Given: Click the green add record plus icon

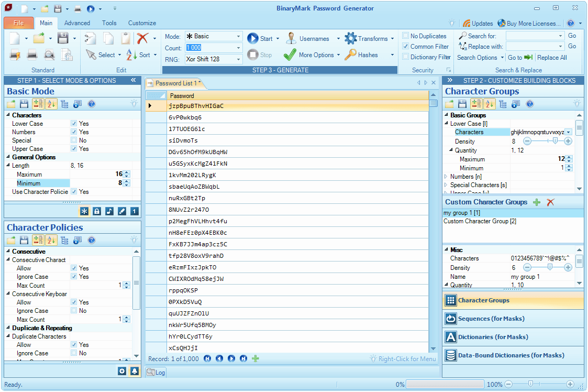Looking at the screenshot, I should tap(256, 358).
